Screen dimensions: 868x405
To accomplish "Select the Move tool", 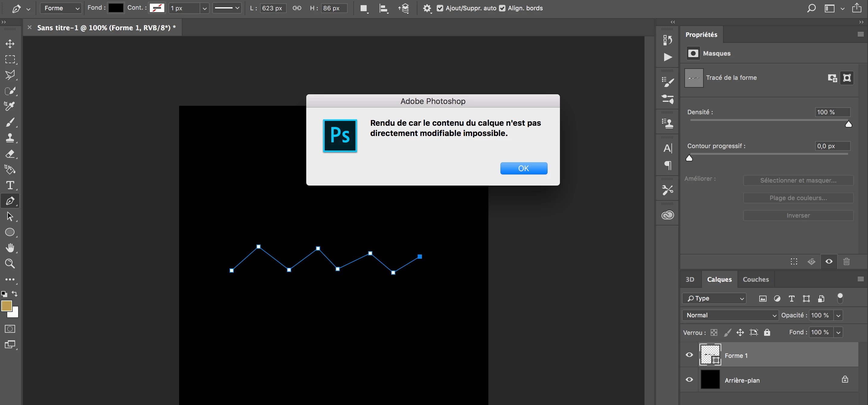I will pyautogui.click(x=10, y=44).
